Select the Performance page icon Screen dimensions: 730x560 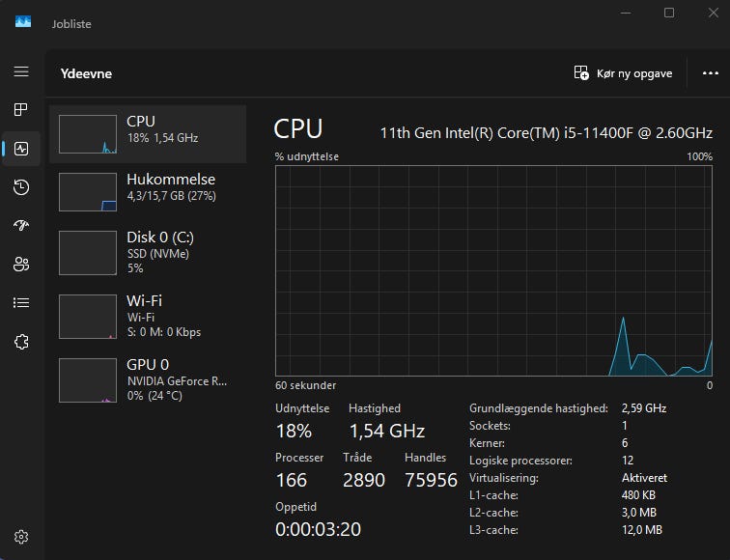21,149
